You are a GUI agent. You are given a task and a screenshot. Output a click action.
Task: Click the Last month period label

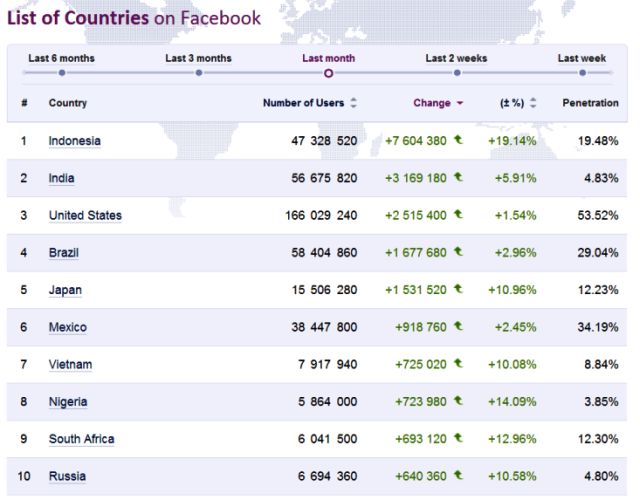point(328,58)
